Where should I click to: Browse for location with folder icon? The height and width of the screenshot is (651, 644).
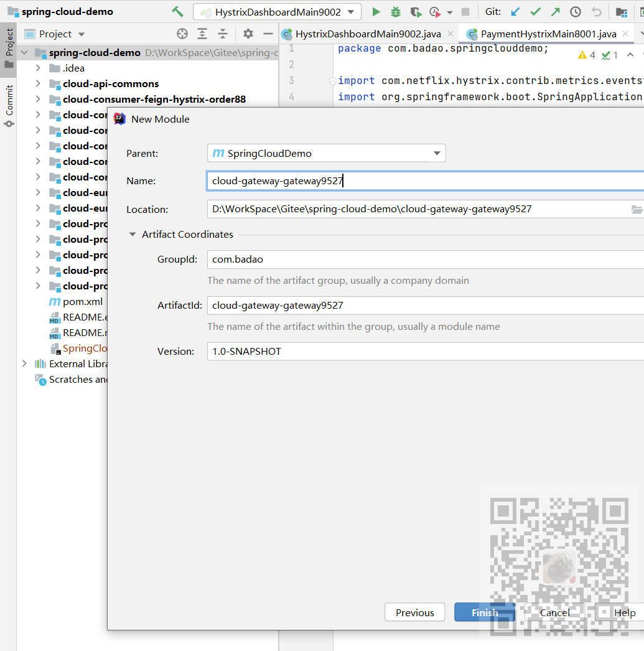click(x=637, y=209)
